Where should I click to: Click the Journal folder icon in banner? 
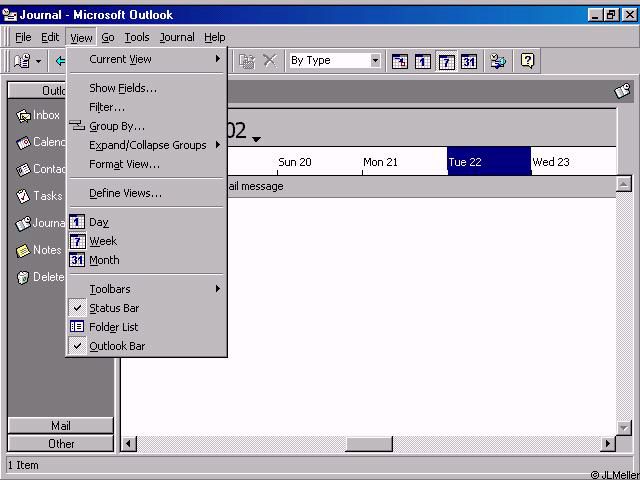click(622, 91)
